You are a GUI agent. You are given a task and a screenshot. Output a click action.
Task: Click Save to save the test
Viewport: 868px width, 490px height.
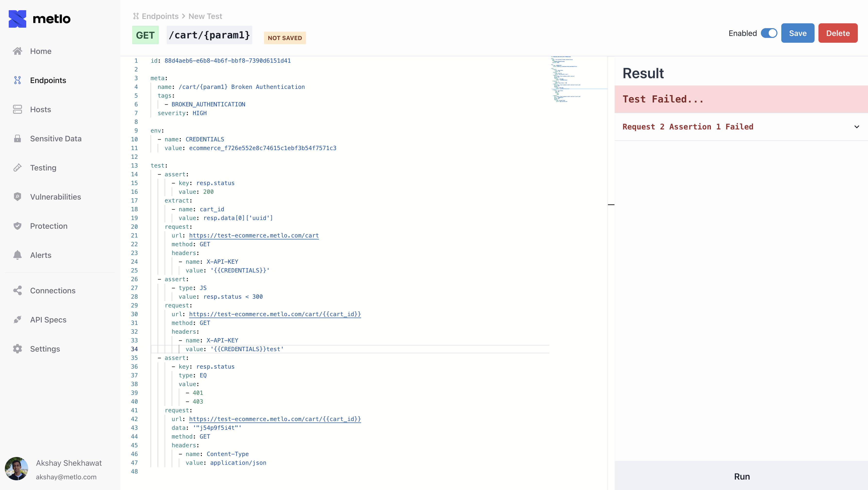click(798, 33)
